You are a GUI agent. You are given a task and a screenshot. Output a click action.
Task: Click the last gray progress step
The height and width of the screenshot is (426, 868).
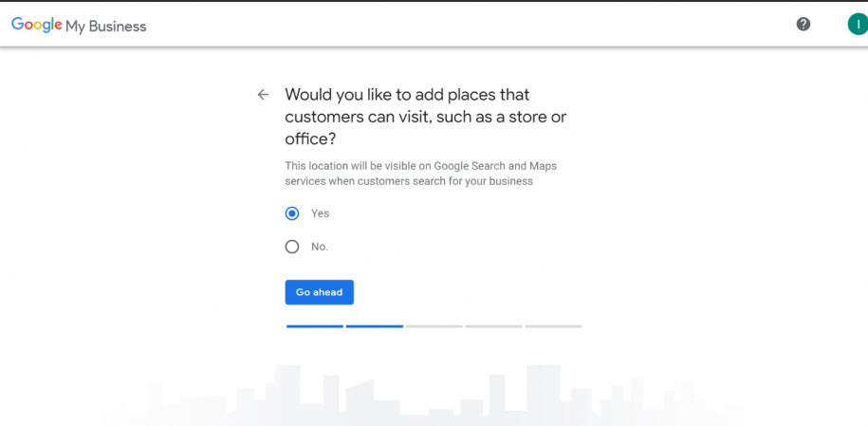pos(553,326)
